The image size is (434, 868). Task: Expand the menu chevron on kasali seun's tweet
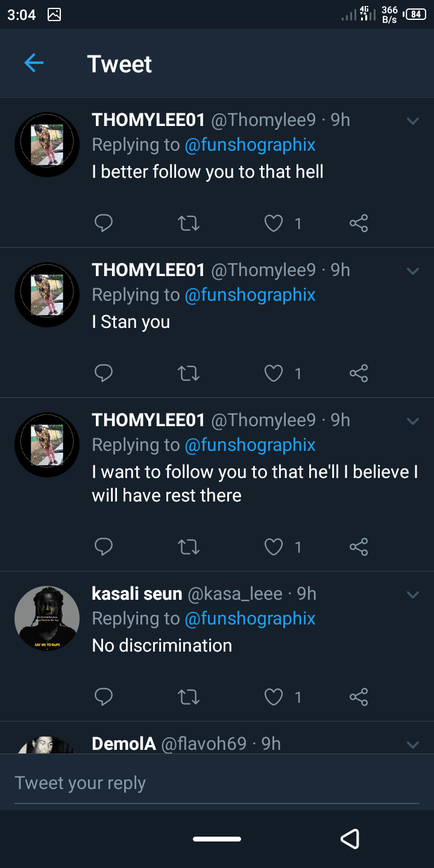pyautogui.click(x=413, y=595)
